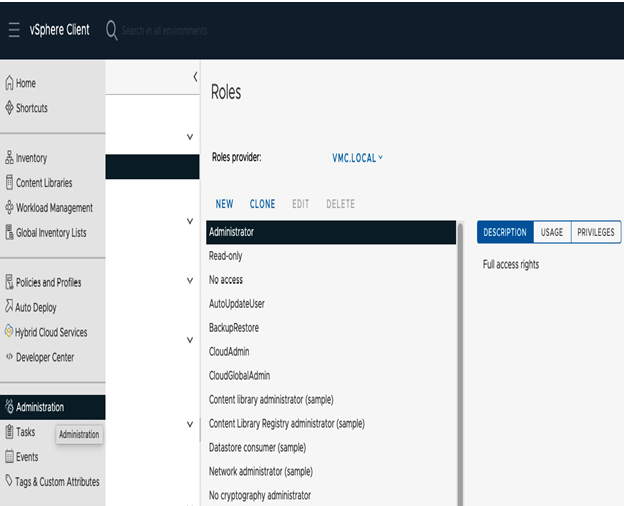626x506 pixels.
Task: Click the Tags & Custom Attributes tag icon
Action: click(x=9, y=480)
